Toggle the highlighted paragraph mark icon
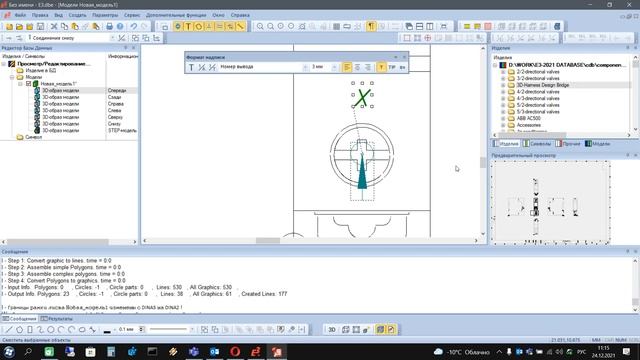This screenshot has width=640, height=360. tap(371, 27)
